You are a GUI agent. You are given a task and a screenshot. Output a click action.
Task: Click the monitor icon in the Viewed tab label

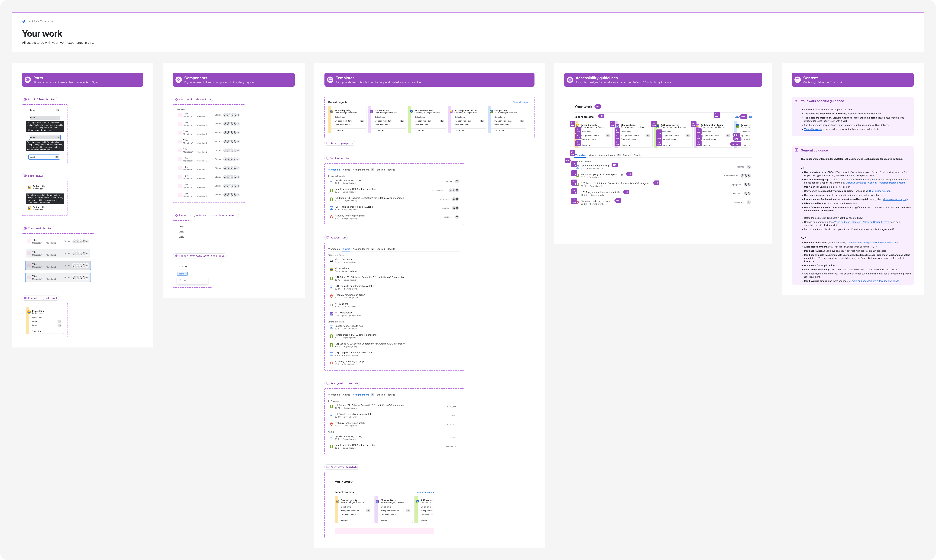[328, 238]
